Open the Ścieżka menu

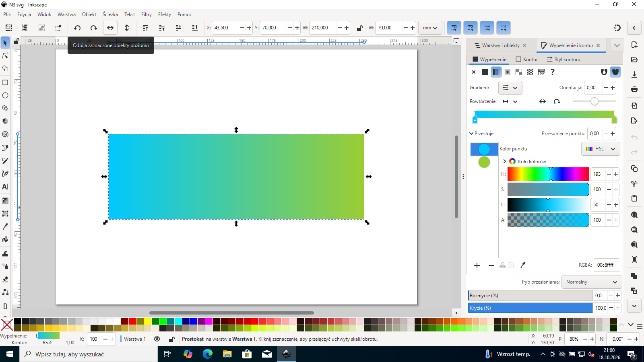110,14
